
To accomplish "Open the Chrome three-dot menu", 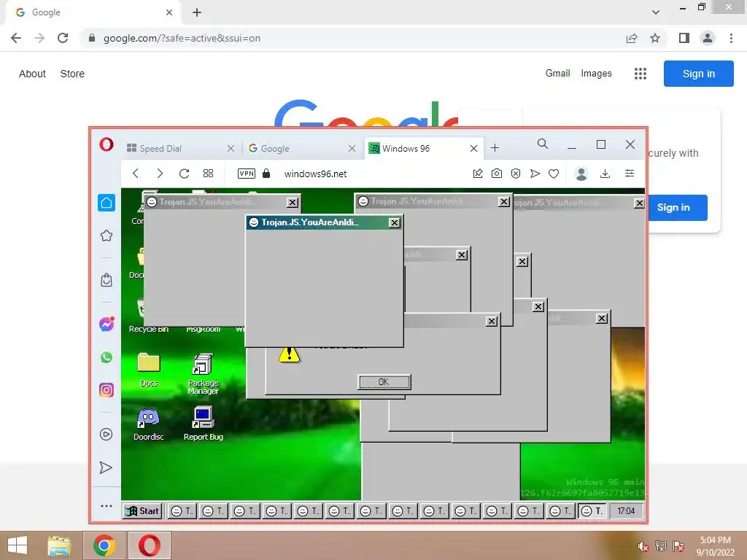I will 731,38.
